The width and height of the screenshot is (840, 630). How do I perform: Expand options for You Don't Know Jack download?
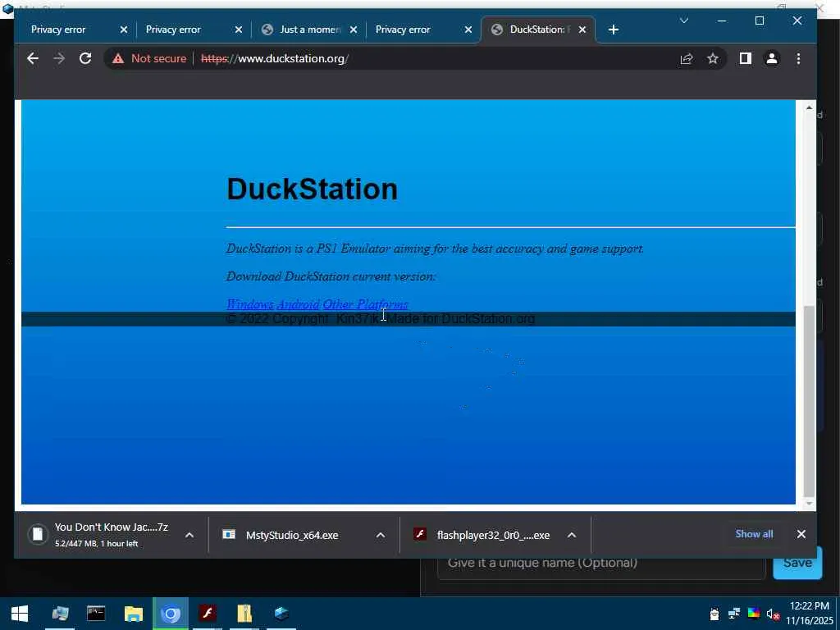189,535
